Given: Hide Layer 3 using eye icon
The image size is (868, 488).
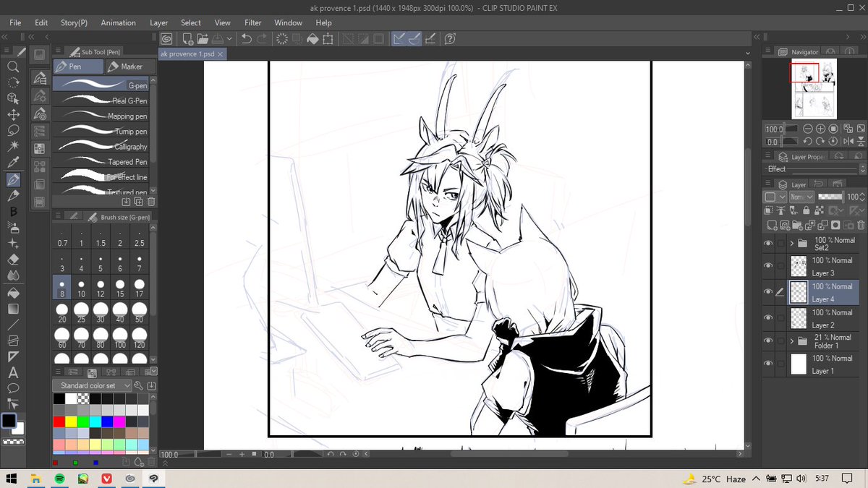Looking at the screenshot, I should pyautogui.click(x=768, y=266).
